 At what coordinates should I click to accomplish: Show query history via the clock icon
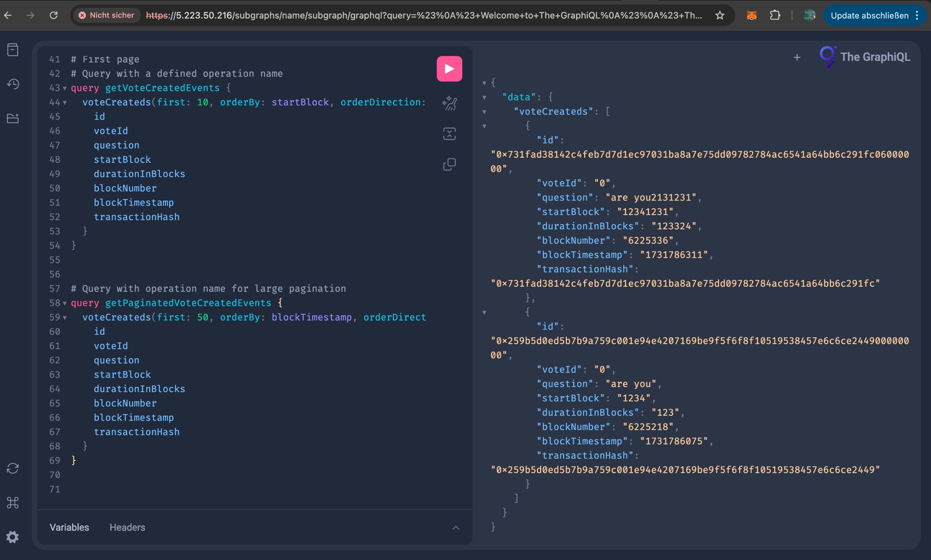13,84
